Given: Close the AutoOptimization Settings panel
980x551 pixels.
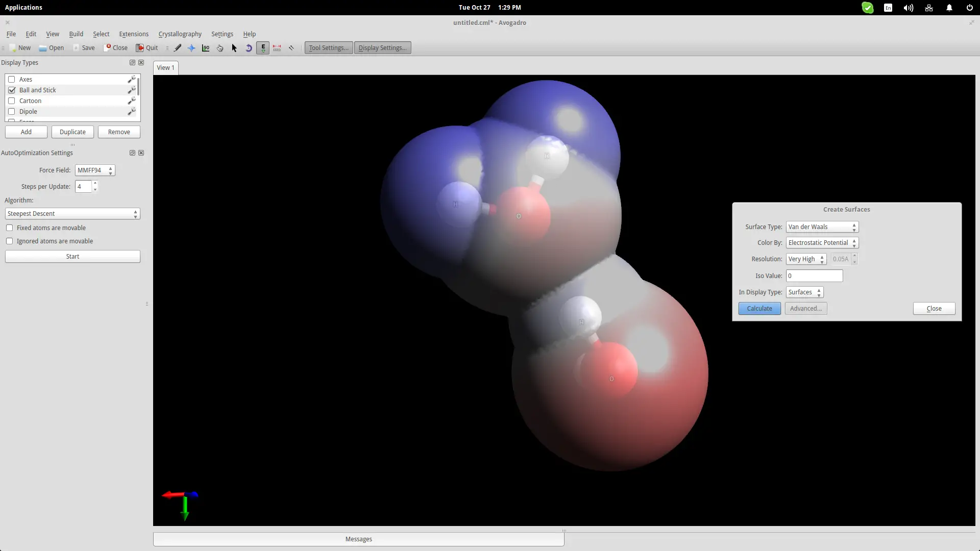Looking at the screenshot, I should (x=141, y=153).
